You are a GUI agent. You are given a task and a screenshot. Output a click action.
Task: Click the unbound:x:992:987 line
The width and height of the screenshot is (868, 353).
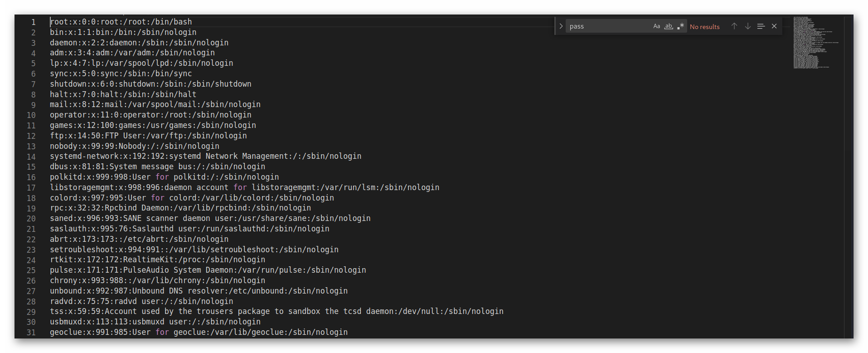[199, 291]
